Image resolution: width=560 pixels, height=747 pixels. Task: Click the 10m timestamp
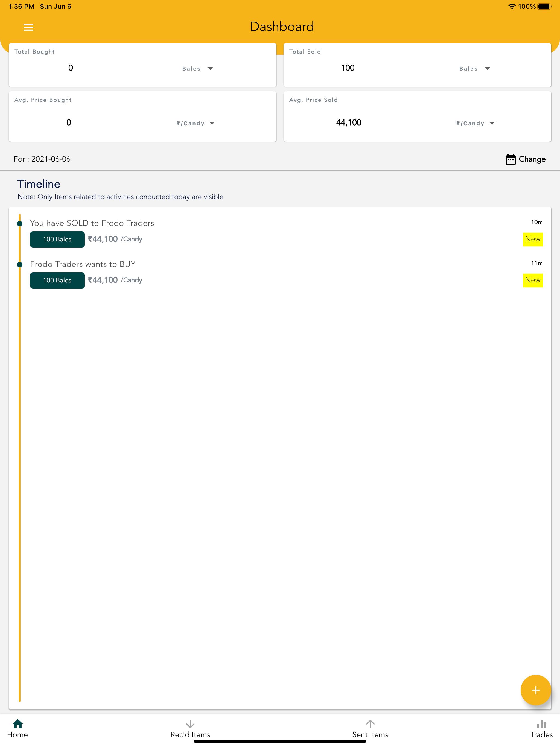(537, 222)
